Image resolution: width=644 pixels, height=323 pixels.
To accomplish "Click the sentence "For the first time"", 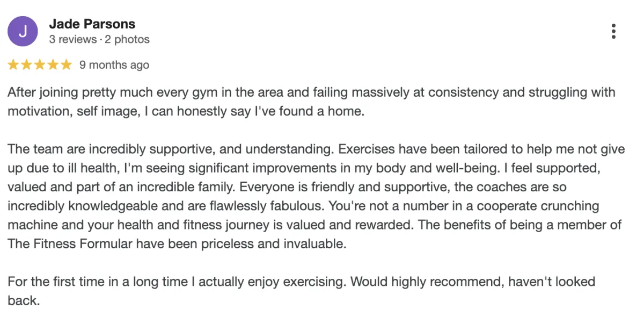I will [177, 282].
